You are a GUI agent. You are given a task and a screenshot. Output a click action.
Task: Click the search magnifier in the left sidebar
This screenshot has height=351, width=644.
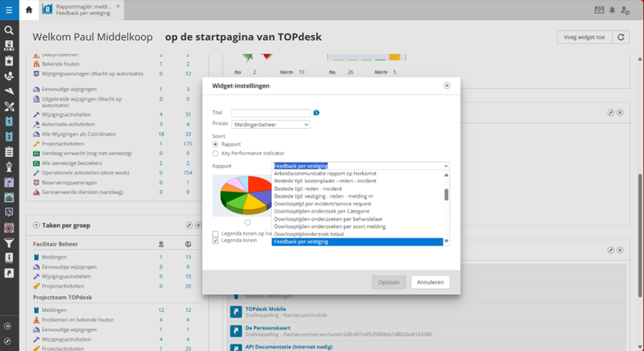coord(9,30)
